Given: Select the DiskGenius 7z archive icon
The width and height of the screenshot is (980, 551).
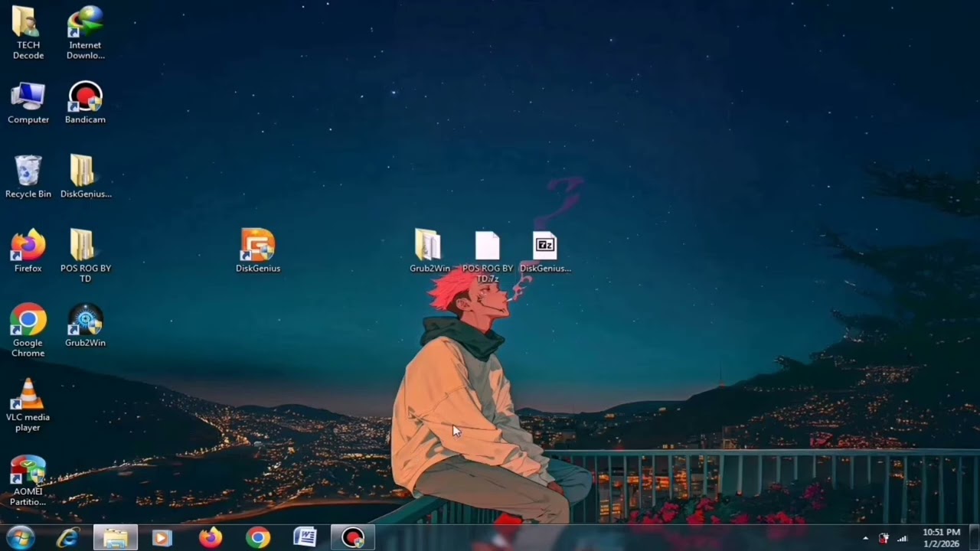Looking at the screenshot, I should [x=545, y=251].
